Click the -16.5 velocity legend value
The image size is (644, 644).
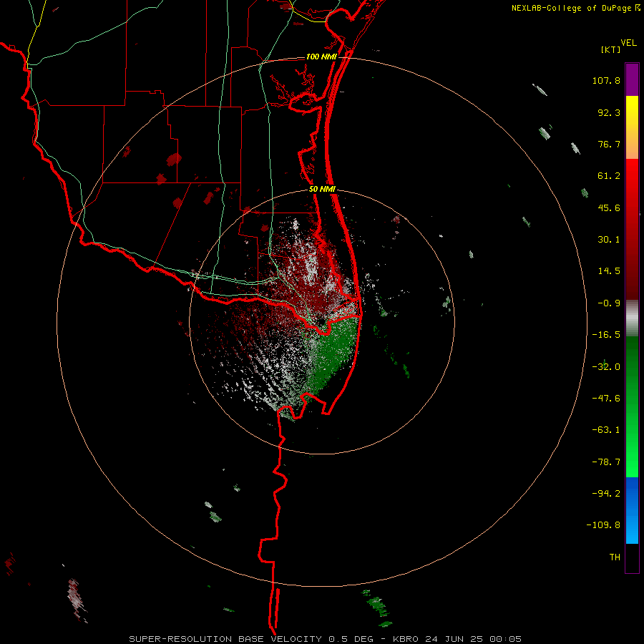[606, 335]
